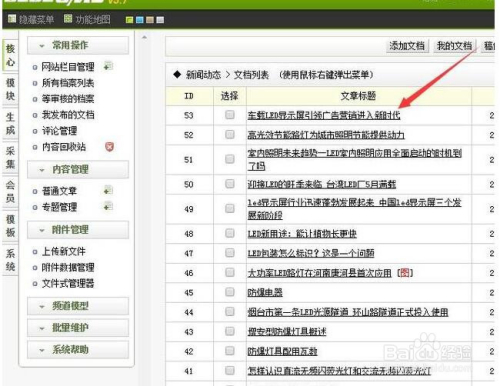Open 网站栏目管理 menu link
Viewport: 500px width, 386px height.
68,67
